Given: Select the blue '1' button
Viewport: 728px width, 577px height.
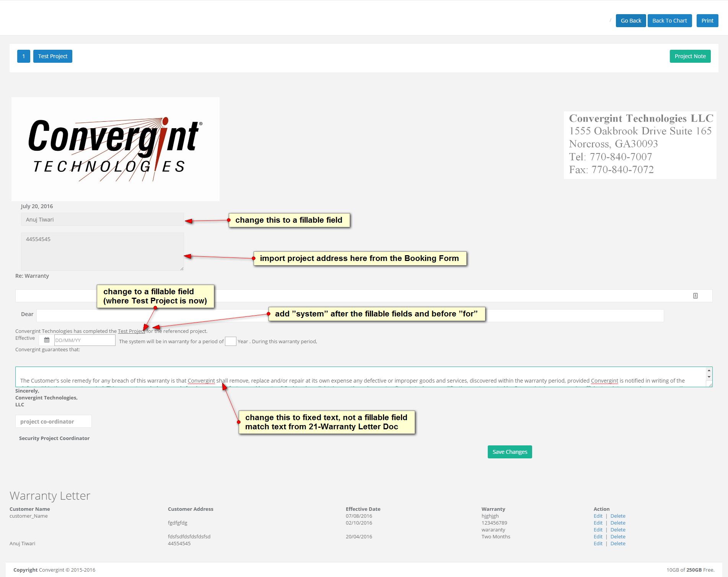Looking at the screenshot, I should 24,56.
